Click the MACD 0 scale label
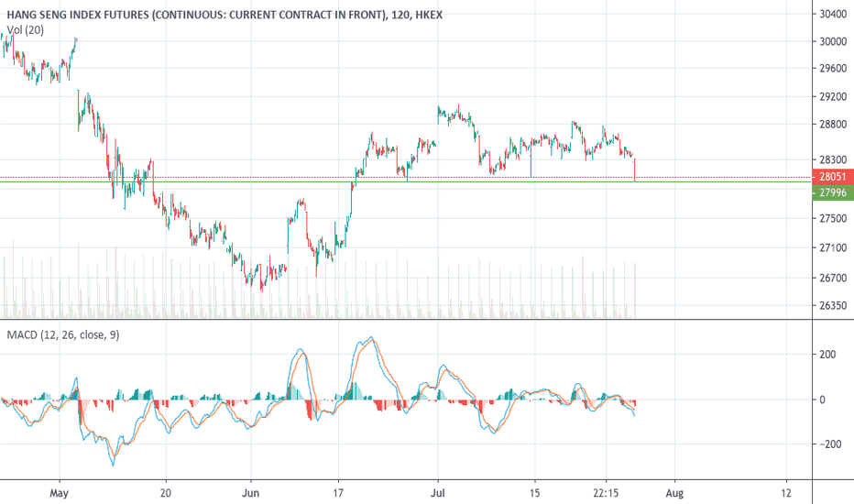The image size is (854, 504). [x=823, y=400]
